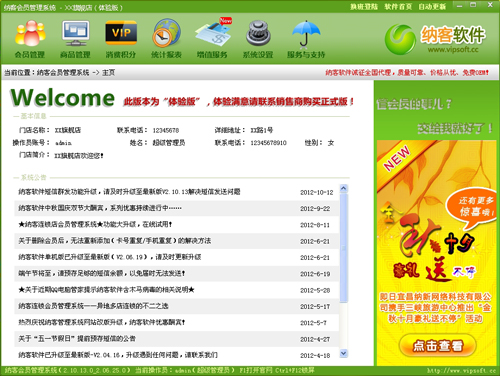The width and height of the screenshot is (500, 376).
Task: Open 会员管理 member management icon
Action: pyautogui.click(x=30, y=39)
